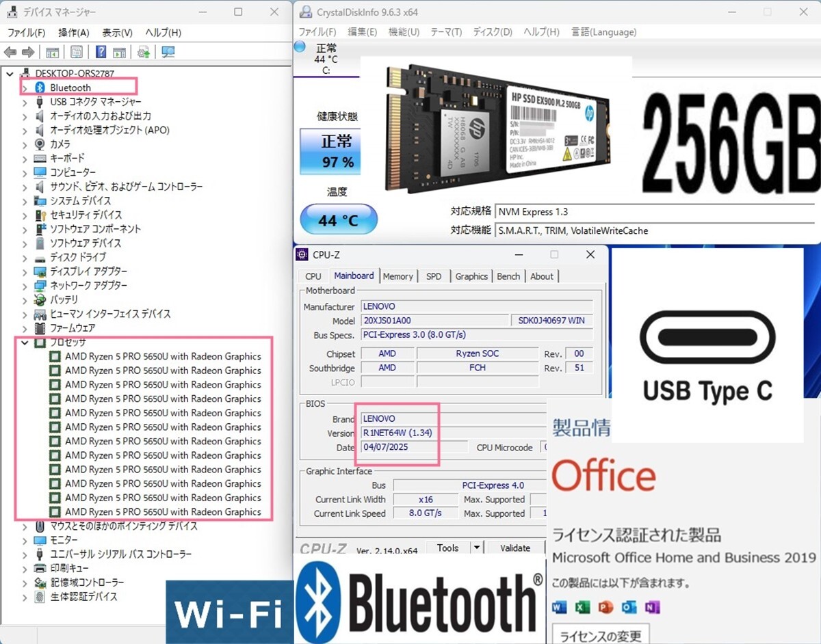821x644 pixels.
Task: Open the 操作(A) menu in Device Manager
Action: [74, 32]
